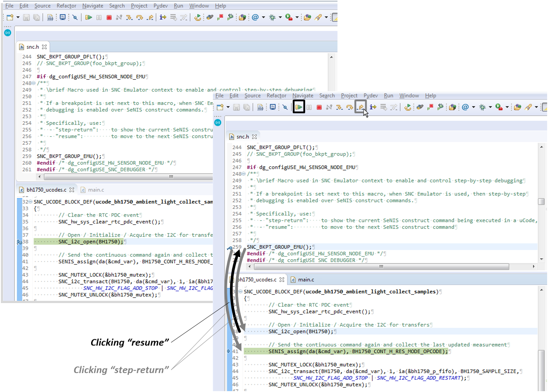Screen dimensions: 548x392
Task: Click Save in the front window toolbar
Action: pyautogui.click(x=237, y=107)
